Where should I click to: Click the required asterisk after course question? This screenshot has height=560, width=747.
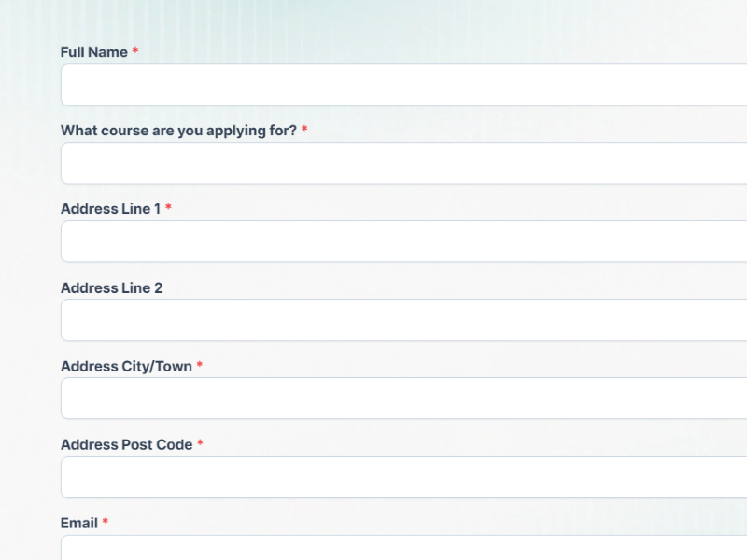click(x=304, y=130)
